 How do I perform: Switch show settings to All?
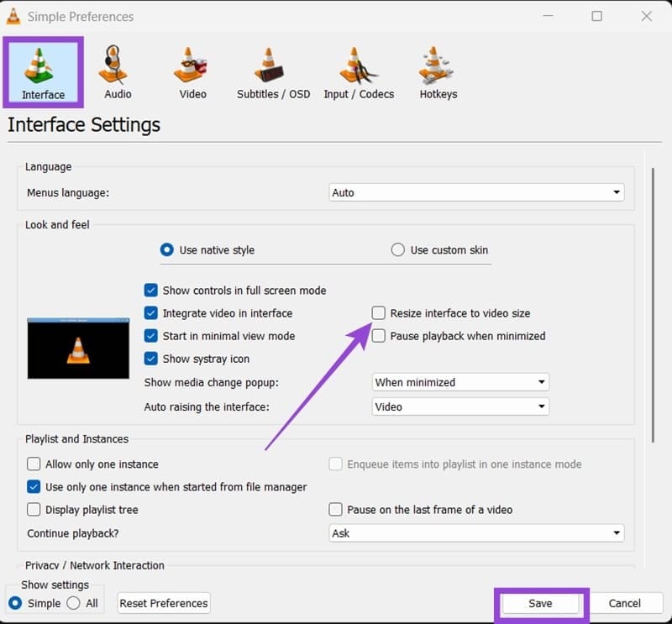click(76, 603)
